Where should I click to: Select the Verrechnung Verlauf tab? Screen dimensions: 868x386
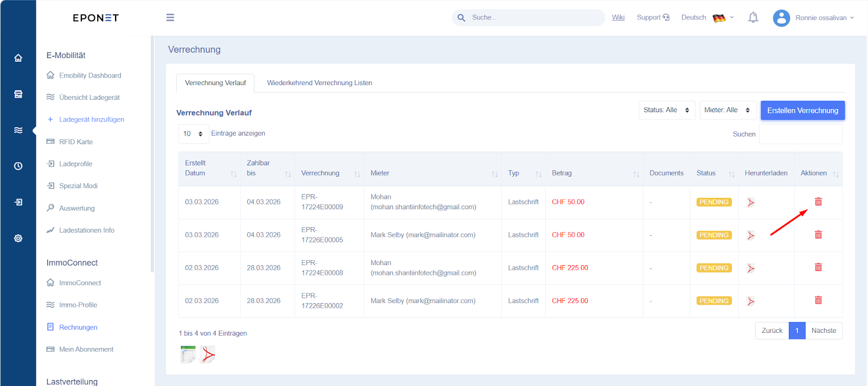click(x=215, y=83)
